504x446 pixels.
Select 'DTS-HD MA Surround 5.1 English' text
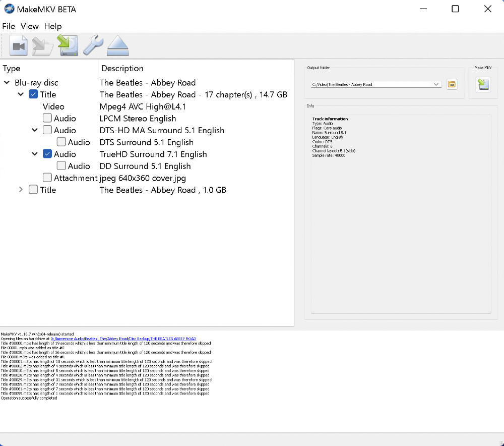click(162, 130)
